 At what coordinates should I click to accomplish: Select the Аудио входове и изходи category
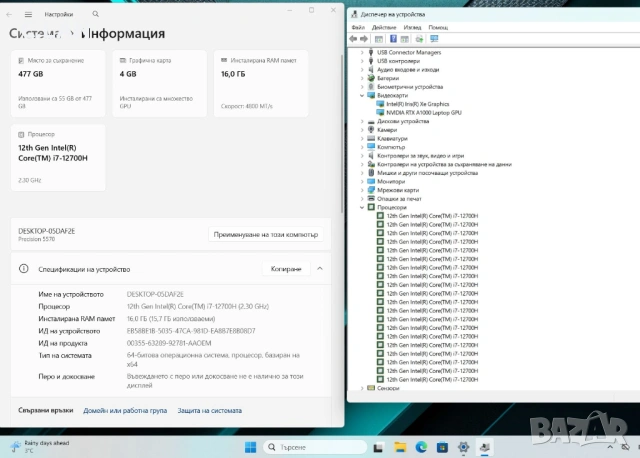[x=408, y=69]
